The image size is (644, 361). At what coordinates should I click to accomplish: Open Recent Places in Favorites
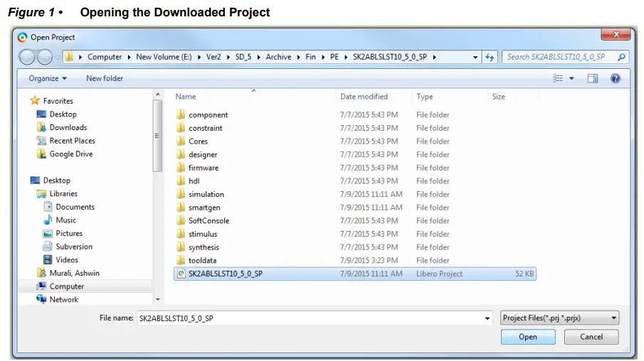[73, 141]
